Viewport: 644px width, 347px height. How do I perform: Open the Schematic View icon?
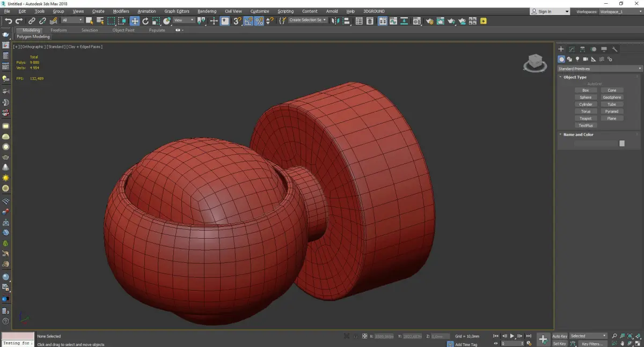[404, 21]
